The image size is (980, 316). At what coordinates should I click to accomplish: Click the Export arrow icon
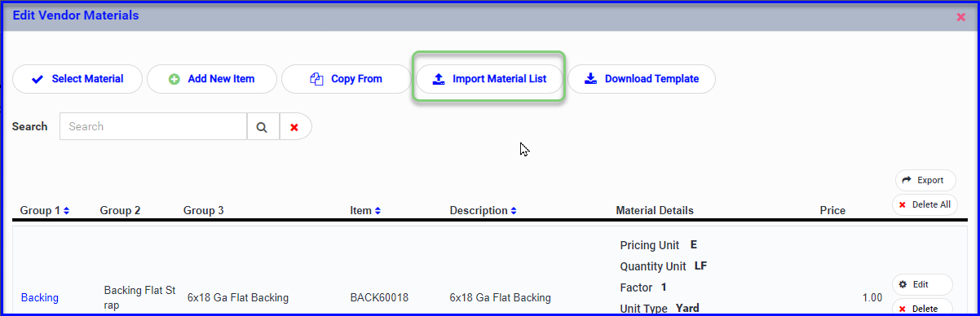coord(907,181)
